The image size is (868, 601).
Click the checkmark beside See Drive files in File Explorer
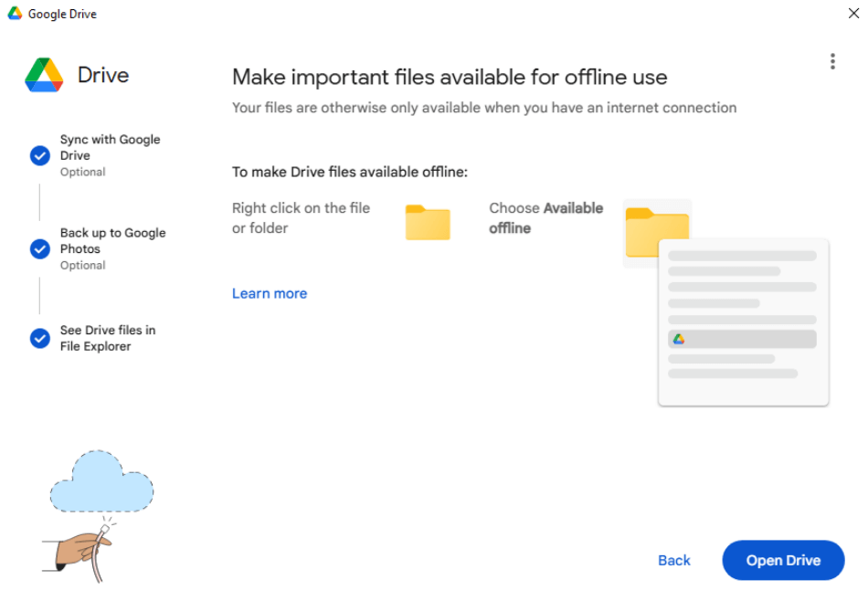tap(39, 339)
